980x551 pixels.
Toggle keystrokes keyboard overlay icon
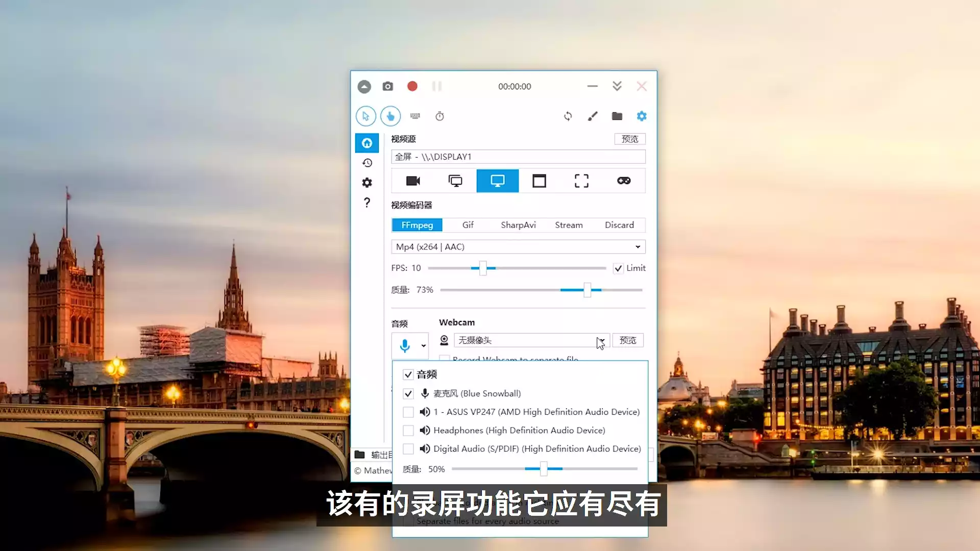click(x=415, y=116)
